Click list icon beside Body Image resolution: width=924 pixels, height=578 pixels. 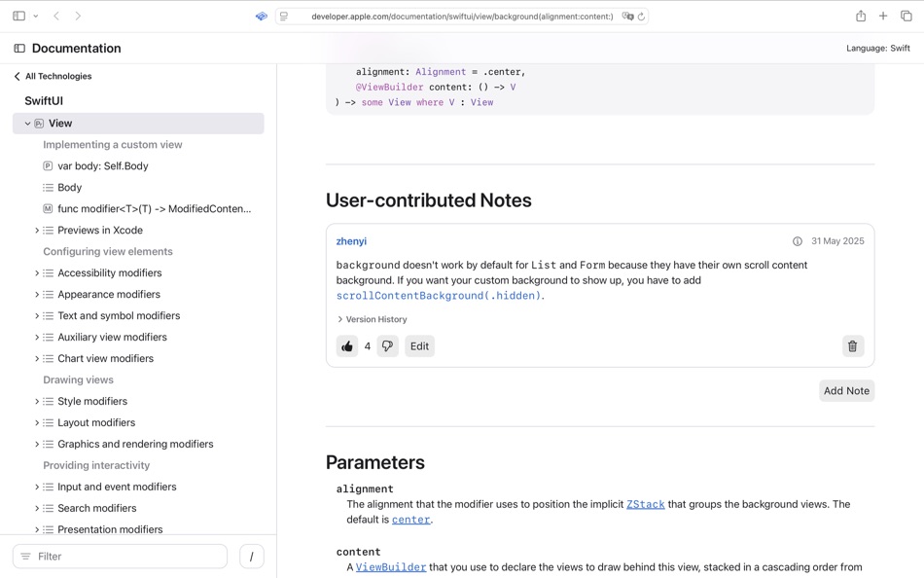[x=48, y=188]
